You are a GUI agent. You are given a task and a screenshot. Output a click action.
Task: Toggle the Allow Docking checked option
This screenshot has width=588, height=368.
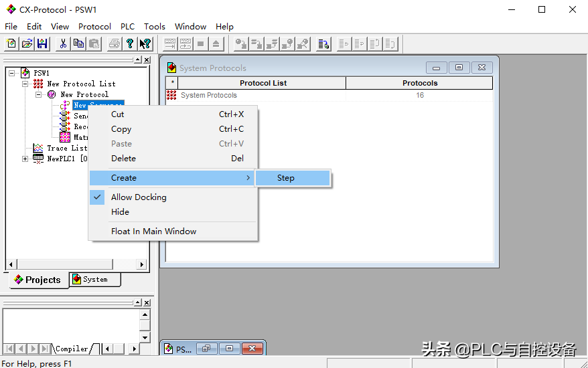(x=139, y=197)
